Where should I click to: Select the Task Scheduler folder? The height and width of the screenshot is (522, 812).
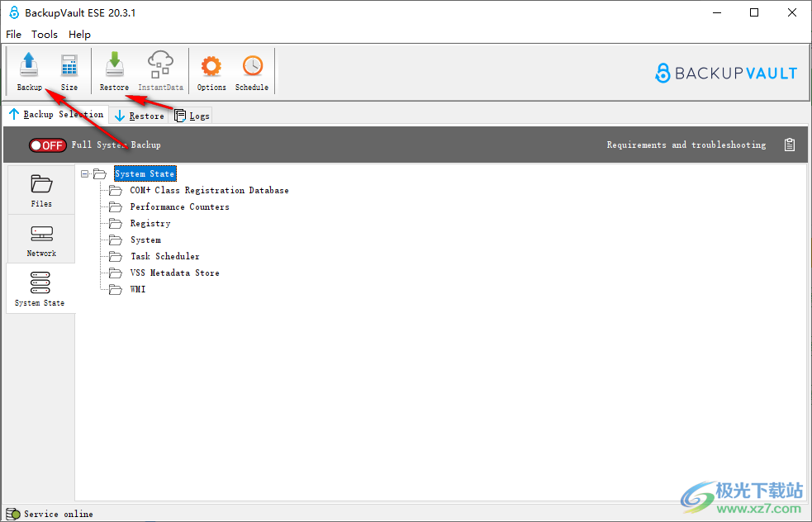[x=164, y=257]
